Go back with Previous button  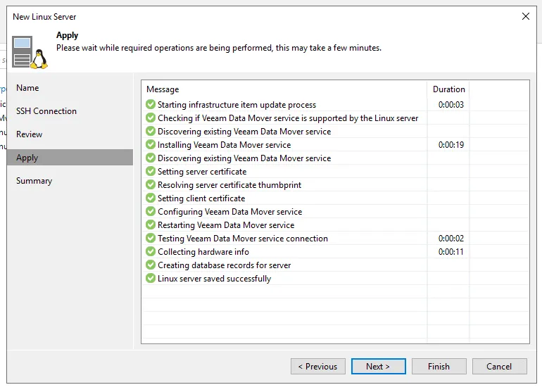pos(317,366)
